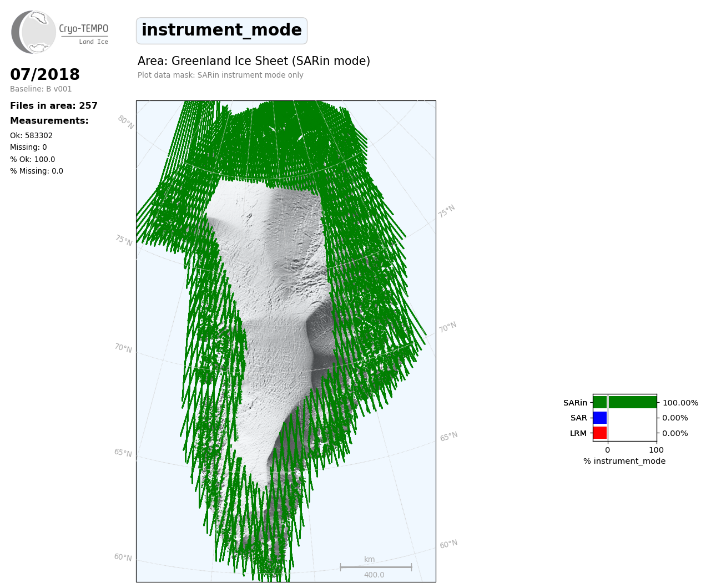
Task: Click the Ok: 583302 measurement count
Action: coord(31,135)
